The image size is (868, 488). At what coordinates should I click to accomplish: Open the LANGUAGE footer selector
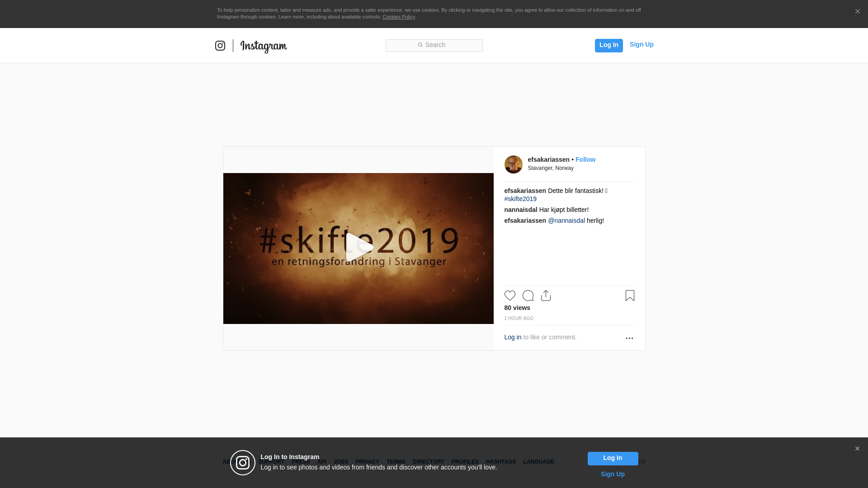[538, 462]
